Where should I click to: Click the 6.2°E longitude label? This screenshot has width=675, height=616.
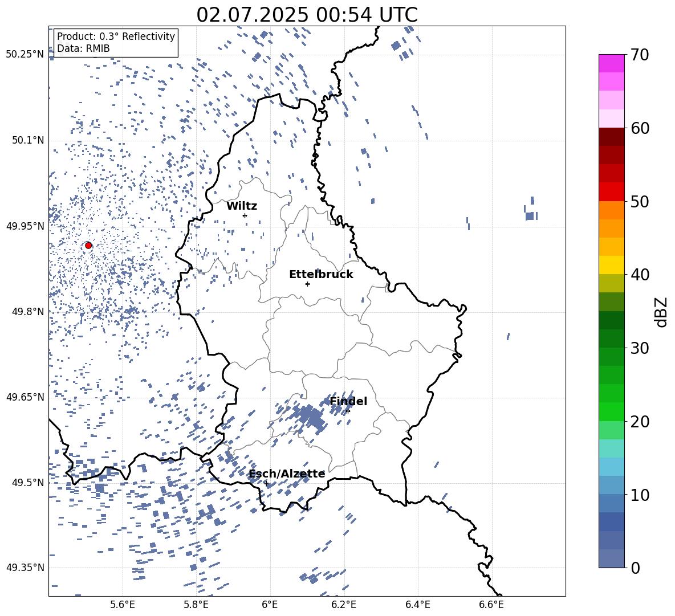[344, 605]
